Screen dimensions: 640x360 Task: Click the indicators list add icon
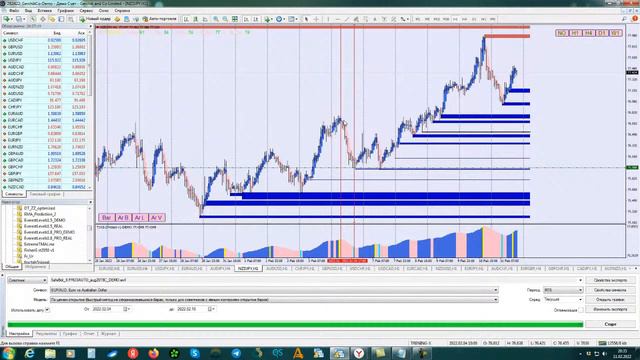268,19
